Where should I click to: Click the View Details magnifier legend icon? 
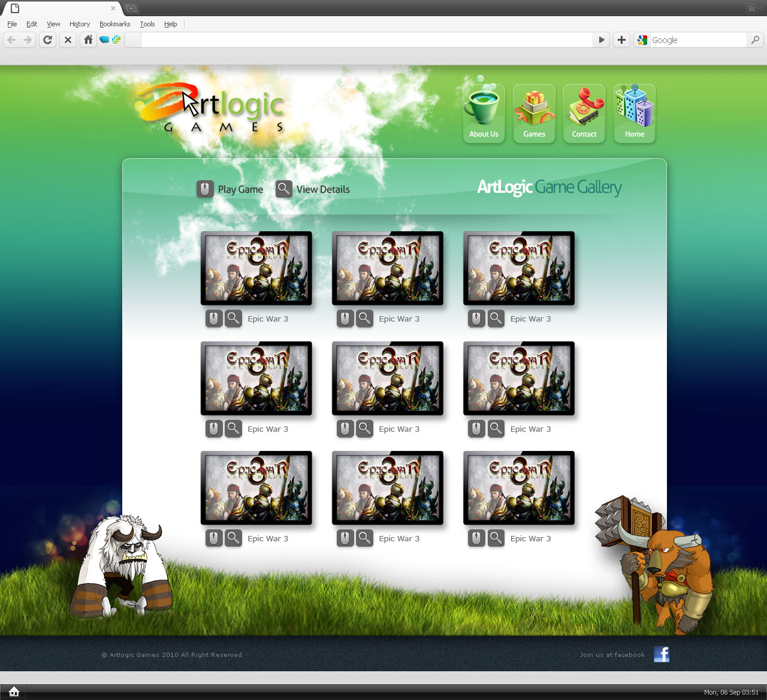[x=284, y=189]
